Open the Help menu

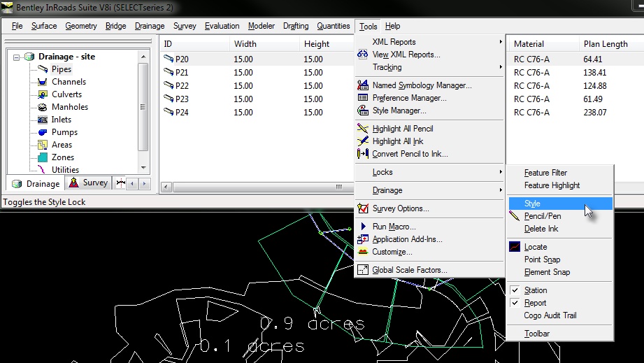[393, 26]
